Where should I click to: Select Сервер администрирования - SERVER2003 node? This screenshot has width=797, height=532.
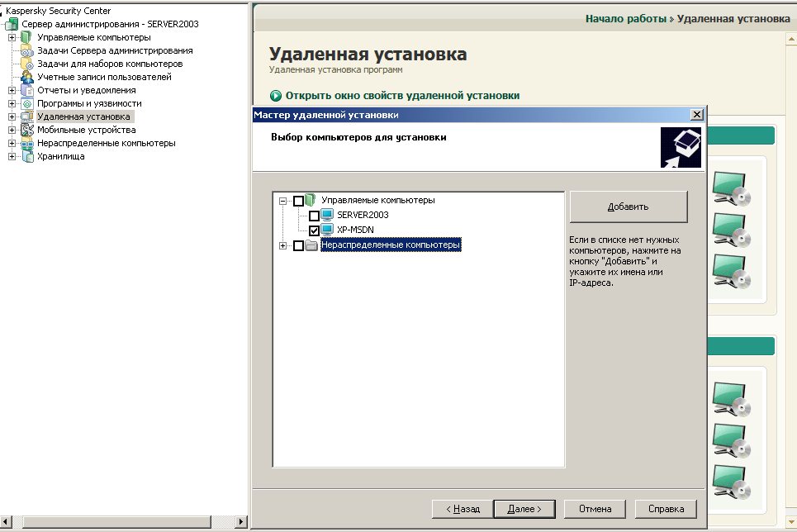[x=110, y=24]
